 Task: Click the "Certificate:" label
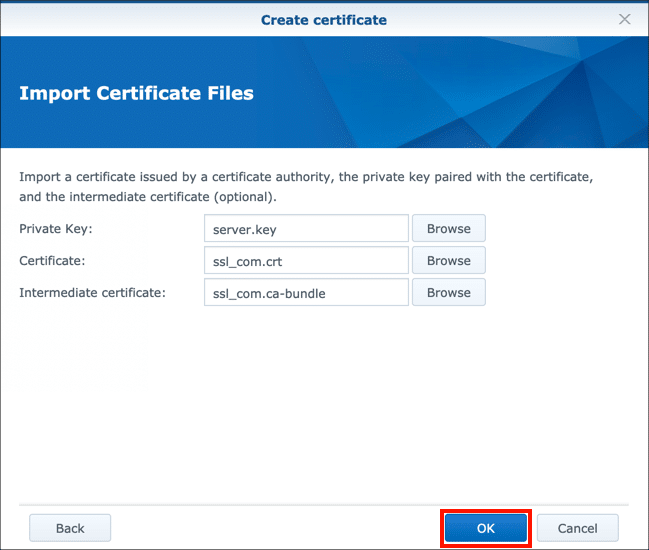(x=55, y=261)
